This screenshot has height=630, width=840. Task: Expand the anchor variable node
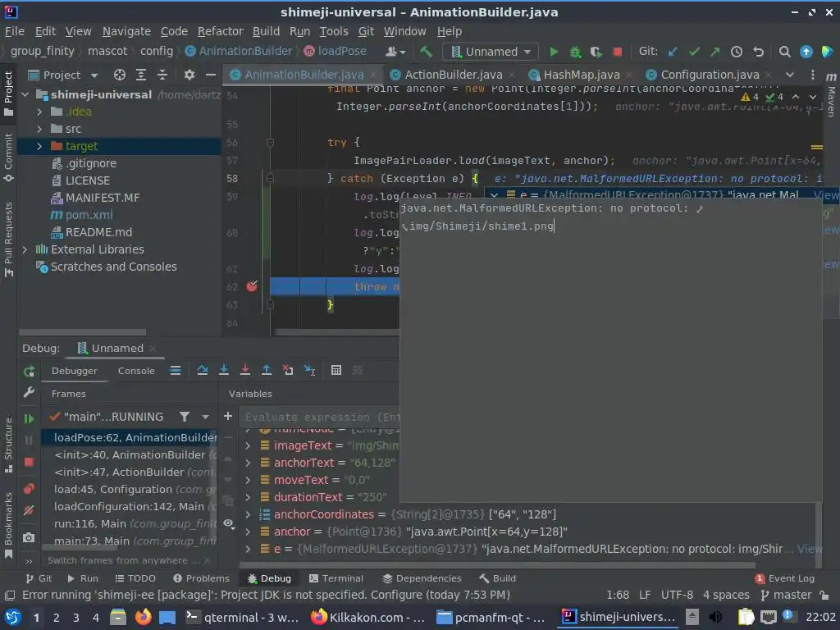pyautogui.click(x=248, y=532)
